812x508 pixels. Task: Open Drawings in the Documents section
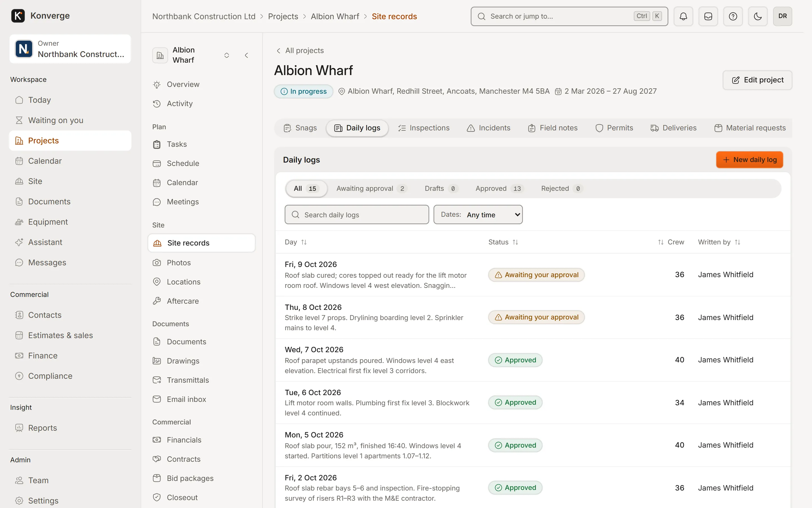point(201,361)
